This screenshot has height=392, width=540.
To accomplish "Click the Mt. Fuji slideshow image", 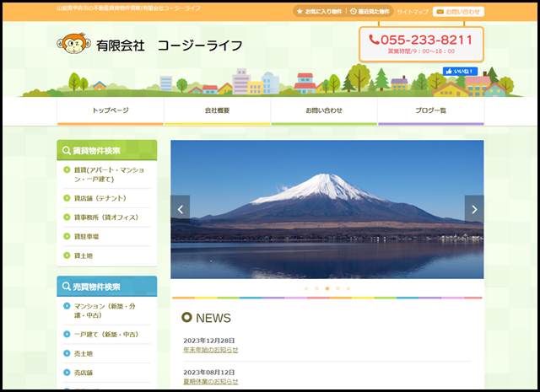I will tap(327, 209).
